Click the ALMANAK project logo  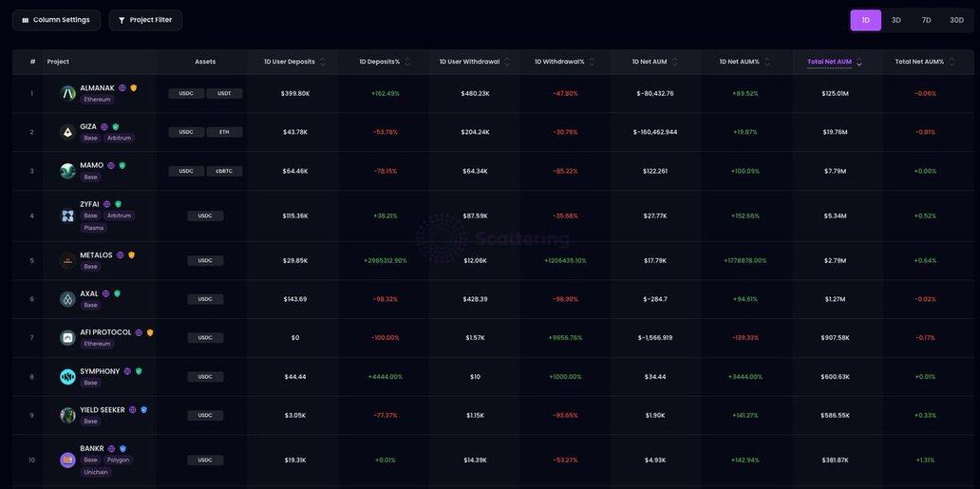pos(67,93)
